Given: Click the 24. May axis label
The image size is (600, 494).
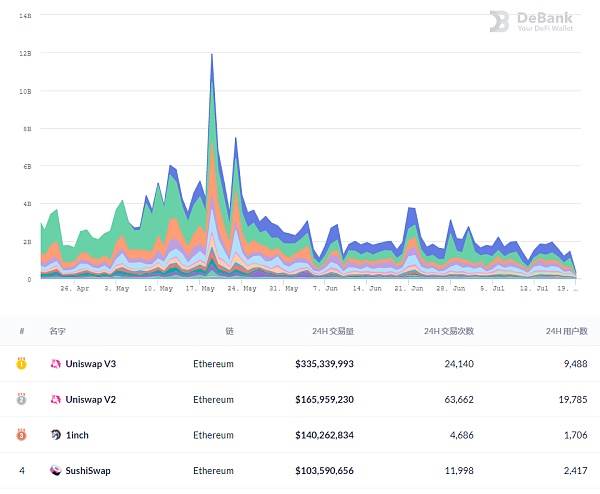Looking at the screenshot, I should (242, 289).
